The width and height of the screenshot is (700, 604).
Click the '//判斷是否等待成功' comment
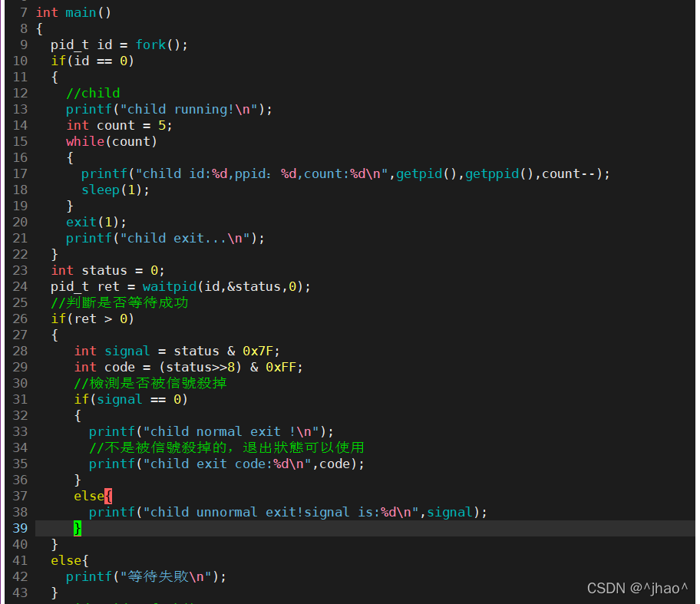(x=119, y=302)
